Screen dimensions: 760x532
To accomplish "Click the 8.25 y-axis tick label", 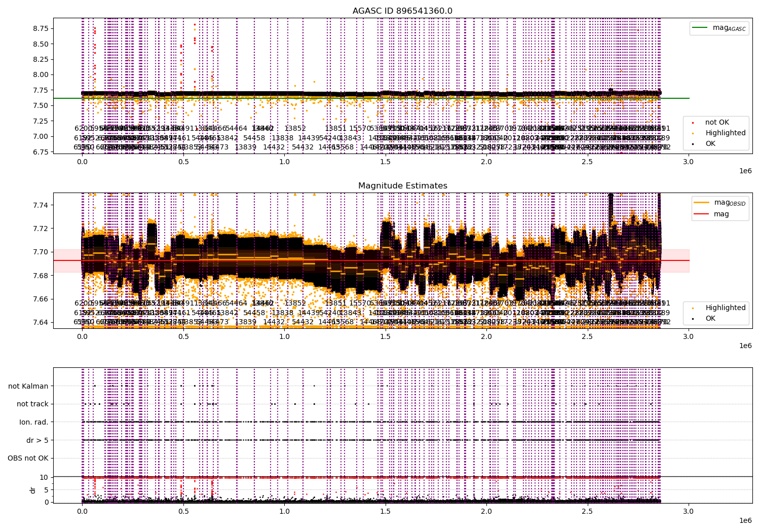I will point(41,59).
